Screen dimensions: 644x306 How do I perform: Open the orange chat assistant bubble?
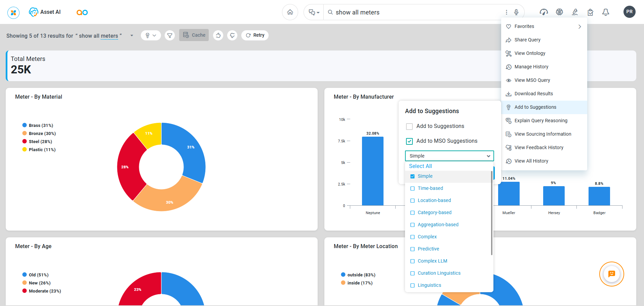(611, 274)
